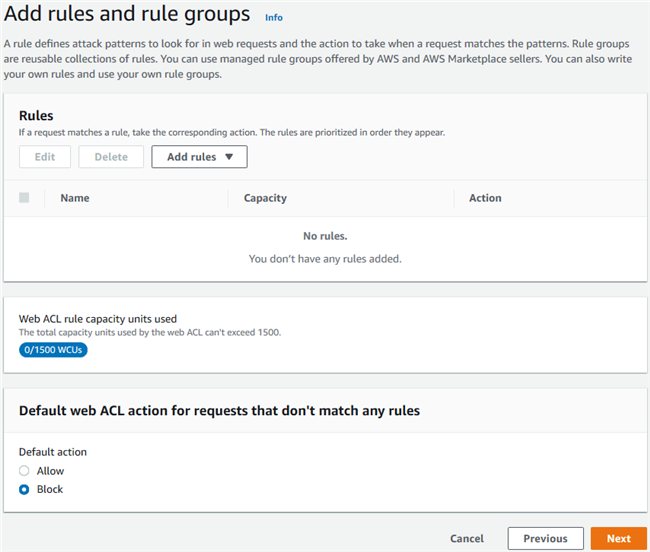The image size is (650, 552).
Task: Proceed with the orange Next button
Action: tap(618, 538)
